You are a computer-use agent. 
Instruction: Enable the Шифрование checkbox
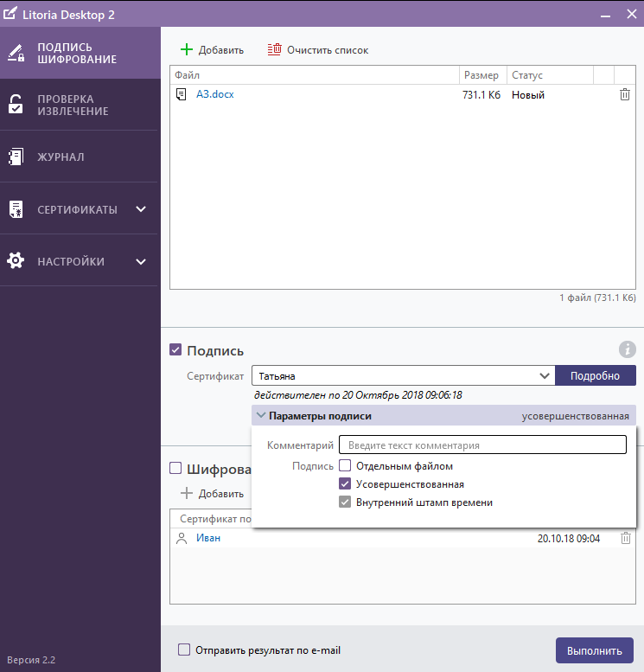tap(175, 468)
